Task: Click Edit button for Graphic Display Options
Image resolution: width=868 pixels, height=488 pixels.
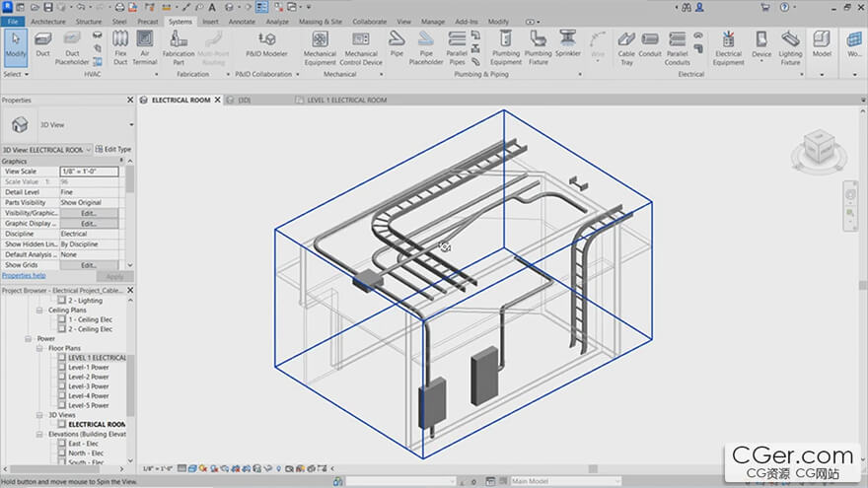Action: 89,224
